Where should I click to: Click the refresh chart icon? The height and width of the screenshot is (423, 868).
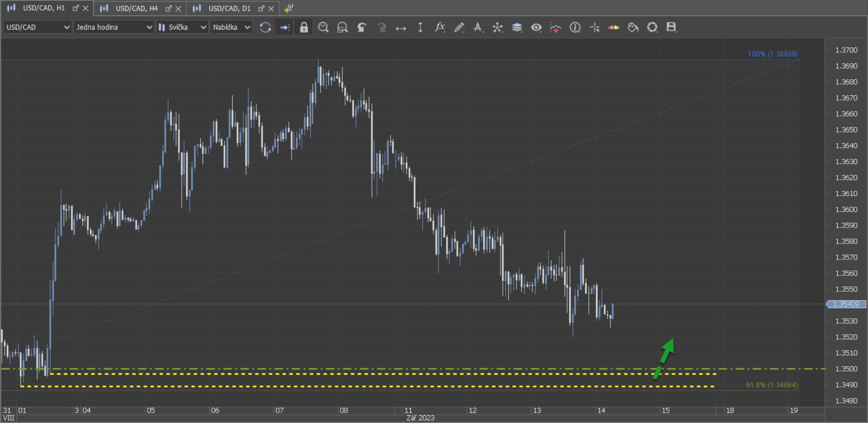[266, 27]
